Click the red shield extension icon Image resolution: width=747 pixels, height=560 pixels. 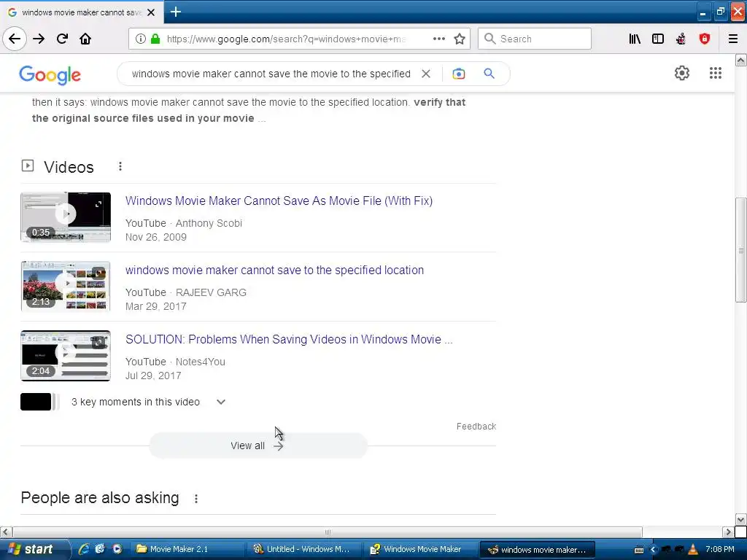pos(704,39)
